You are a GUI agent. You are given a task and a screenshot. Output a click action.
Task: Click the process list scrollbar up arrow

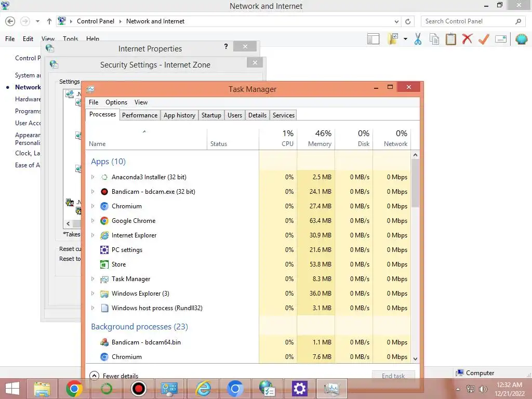click(x=415, y=155)
